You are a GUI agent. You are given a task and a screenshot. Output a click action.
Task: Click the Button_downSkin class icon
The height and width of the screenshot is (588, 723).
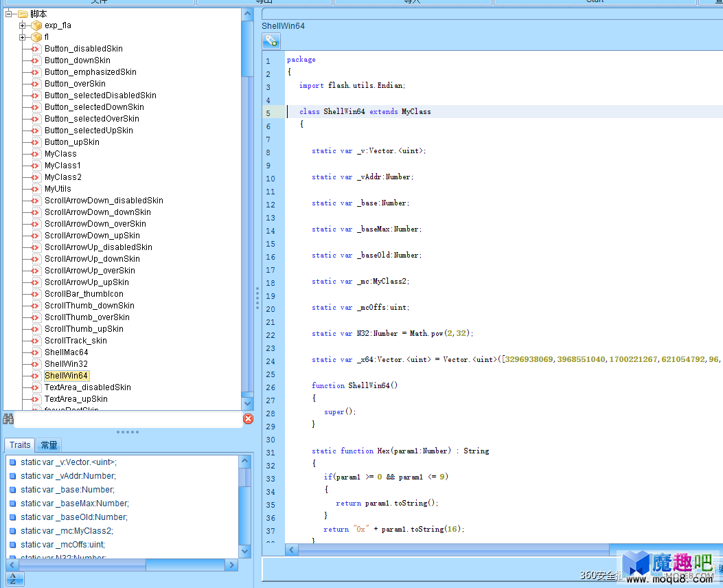coord(36,60)
